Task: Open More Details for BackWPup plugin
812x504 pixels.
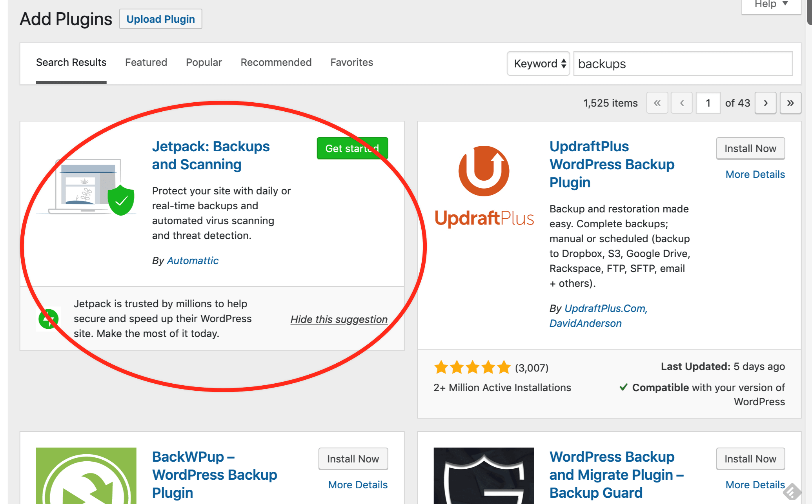Action: click(358, 485)
